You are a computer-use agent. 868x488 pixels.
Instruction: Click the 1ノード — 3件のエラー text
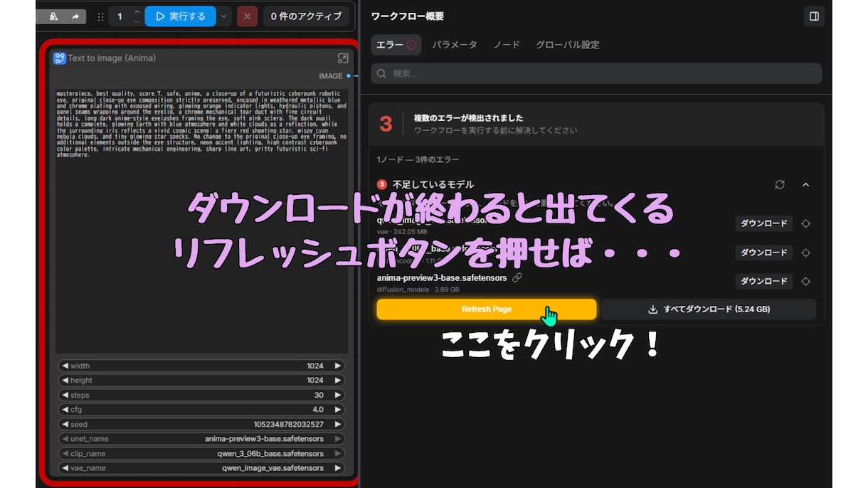tap(418, 160)
